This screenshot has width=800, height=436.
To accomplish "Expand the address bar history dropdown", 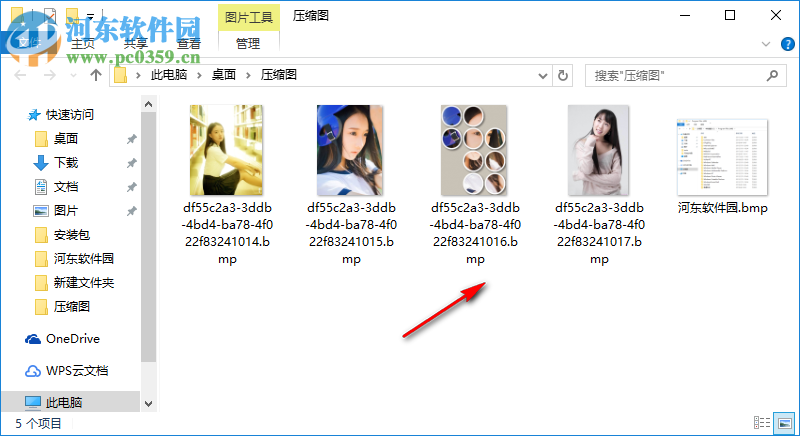I will (x=543, y=75).
